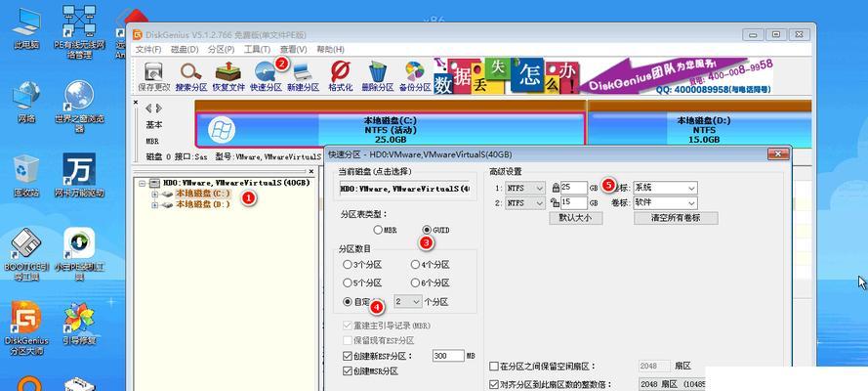This screenshot has width=868, height=391.
Task: Click the 搜索分区 (Search Partition) magnifier icon
Action: pos(191,76)
